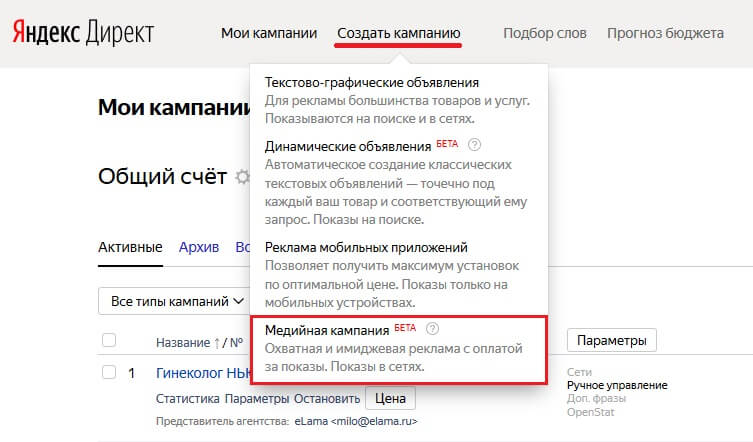Open the Создать кампанию menu
753x442 pixels.
point(399,33)
